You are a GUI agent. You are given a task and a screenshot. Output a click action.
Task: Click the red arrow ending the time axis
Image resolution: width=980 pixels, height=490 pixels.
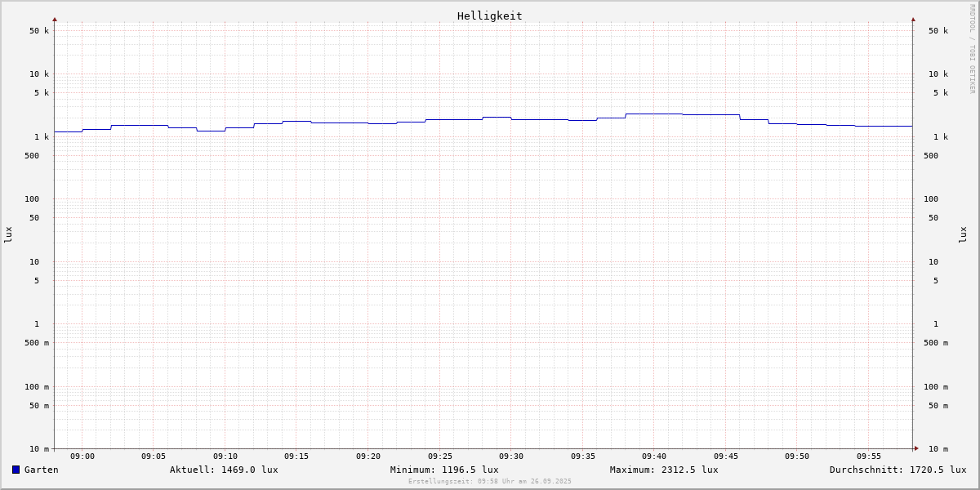(x=916, y=448)
